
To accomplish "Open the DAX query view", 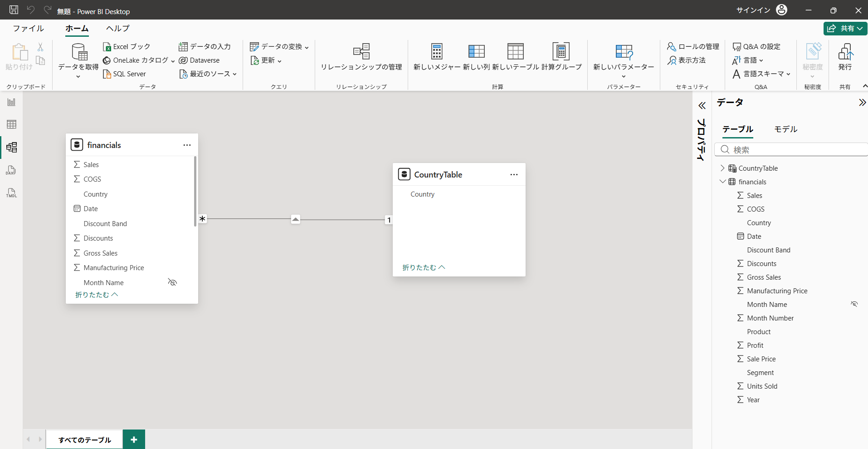I will tap(11, 170).
